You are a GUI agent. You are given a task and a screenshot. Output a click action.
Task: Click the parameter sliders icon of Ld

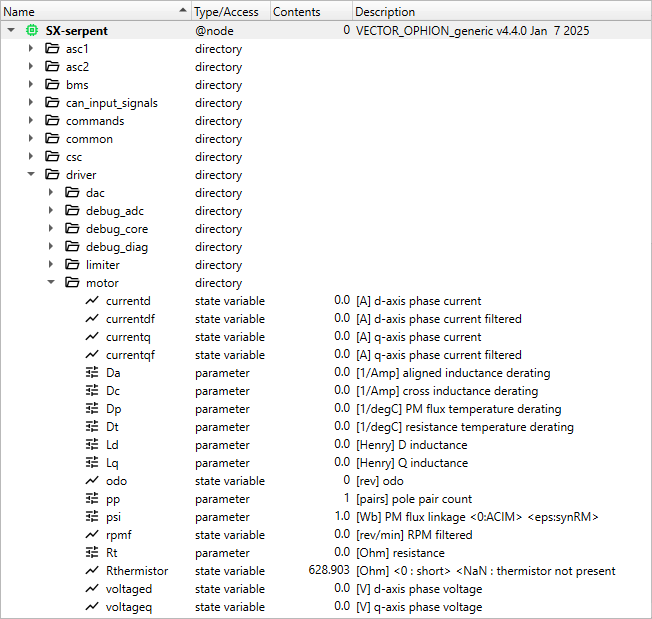coord(92,445)
